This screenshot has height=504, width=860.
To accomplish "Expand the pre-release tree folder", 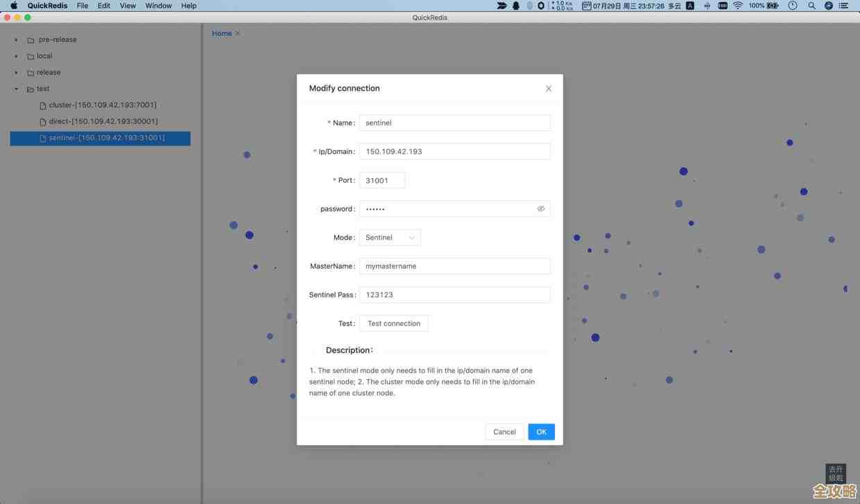I will point(16,40).
